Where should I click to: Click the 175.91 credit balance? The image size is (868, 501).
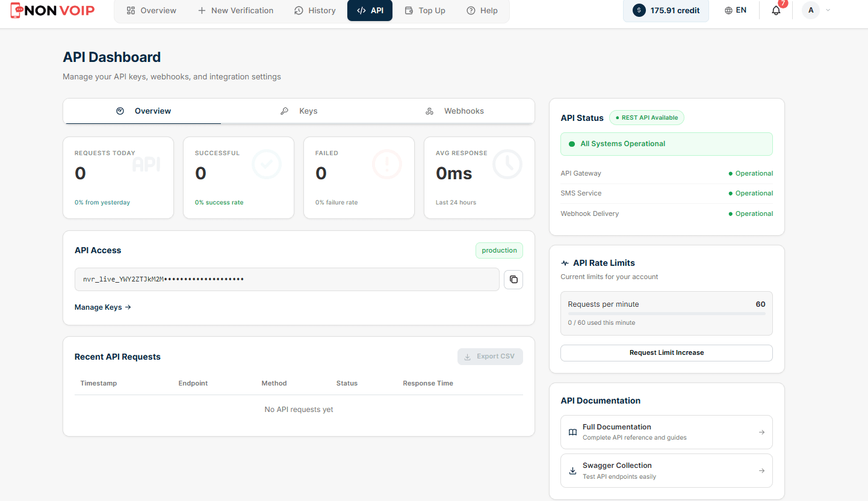point(666,10)
